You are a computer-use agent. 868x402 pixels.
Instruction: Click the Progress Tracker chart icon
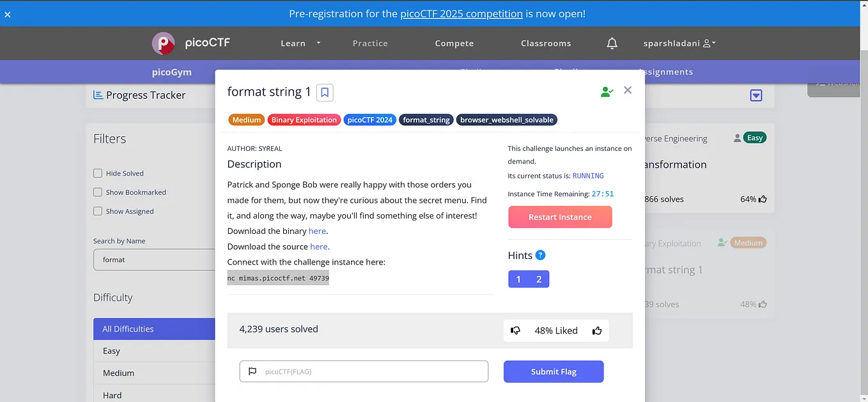[x=98, y=94]
